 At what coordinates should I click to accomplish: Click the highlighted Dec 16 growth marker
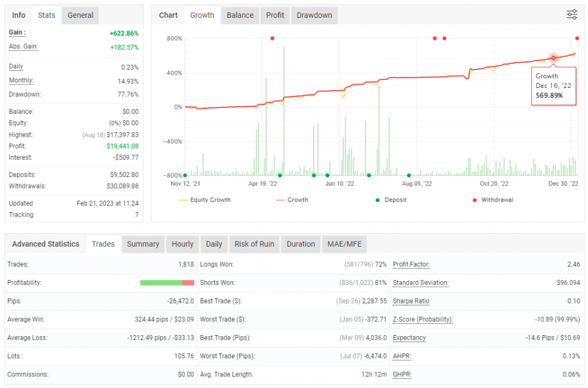click(x=553, y=58)
